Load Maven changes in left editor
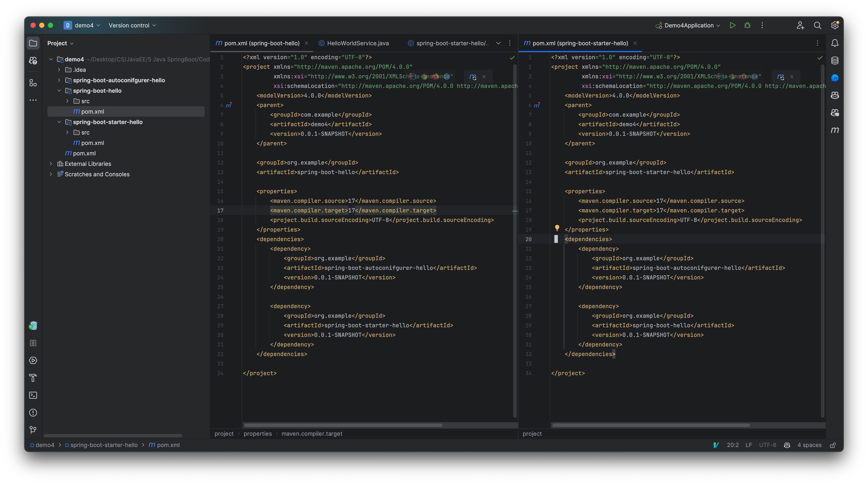The image size is (868, 484). click(x=473, y=77)
